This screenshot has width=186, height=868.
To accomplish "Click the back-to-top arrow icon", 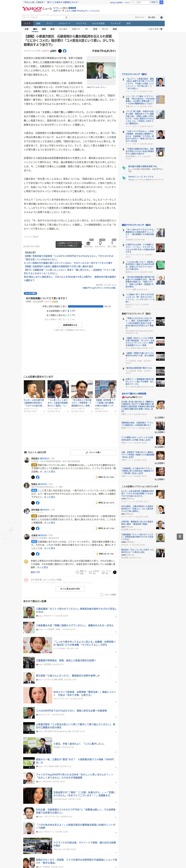I will [180, 536].
